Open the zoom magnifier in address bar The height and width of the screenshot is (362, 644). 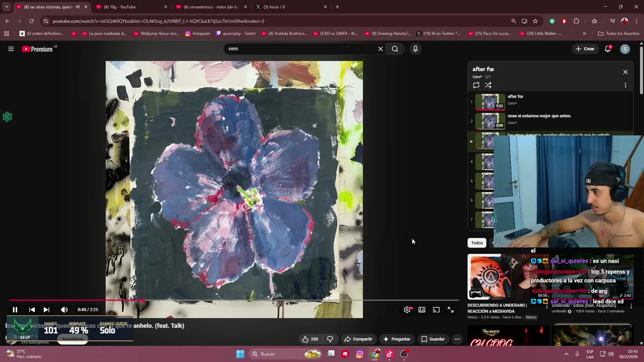point(513,21)
